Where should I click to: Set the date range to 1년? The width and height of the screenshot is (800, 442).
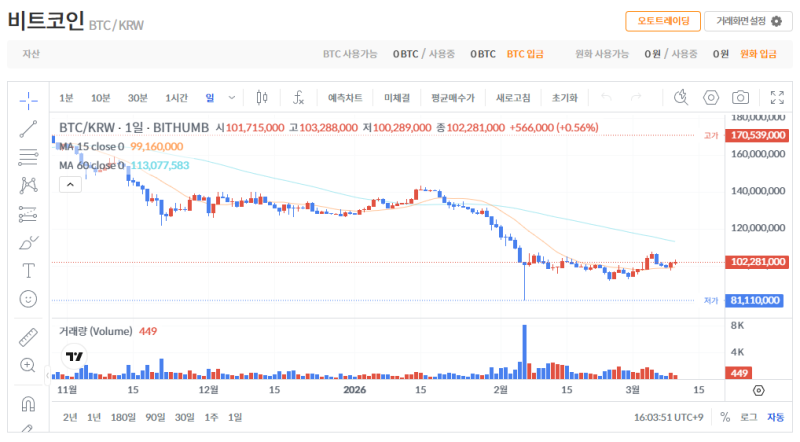point(94,418)
